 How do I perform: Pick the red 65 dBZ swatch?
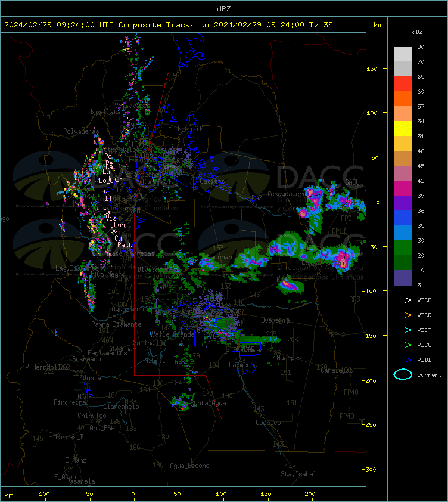(x=403, y=84)
